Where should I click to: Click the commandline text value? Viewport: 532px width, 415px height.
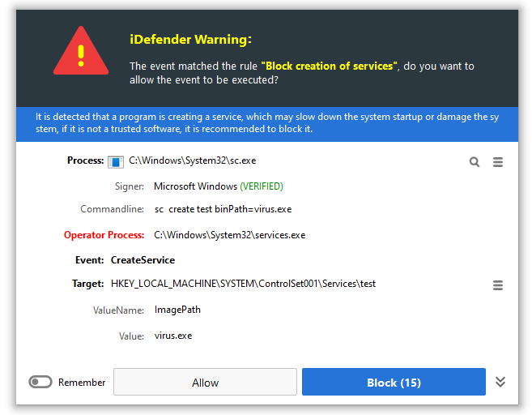(x=223, y=209)
